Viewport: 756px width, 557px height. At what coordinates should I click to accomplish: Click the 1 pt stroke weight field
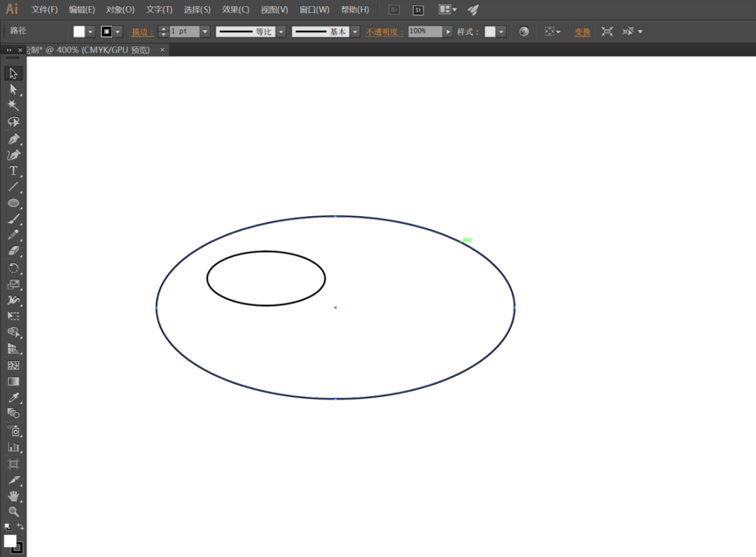[x=184, y=31]
